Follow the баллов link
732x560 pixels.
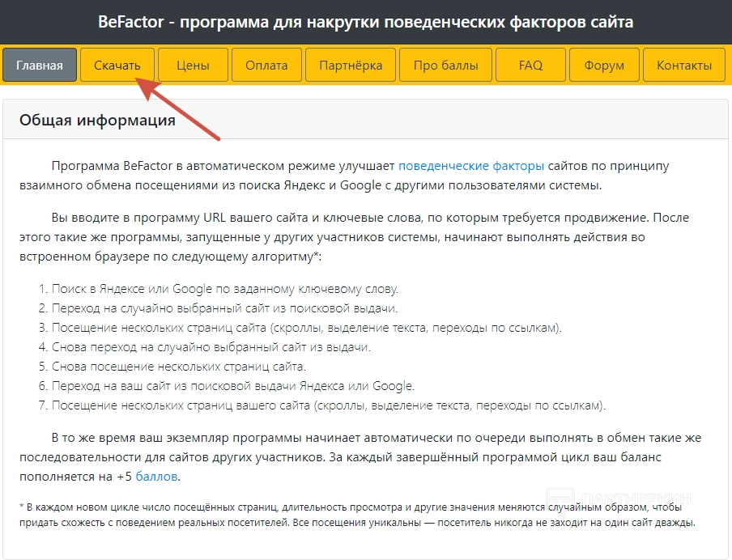[x=156, y=477]
